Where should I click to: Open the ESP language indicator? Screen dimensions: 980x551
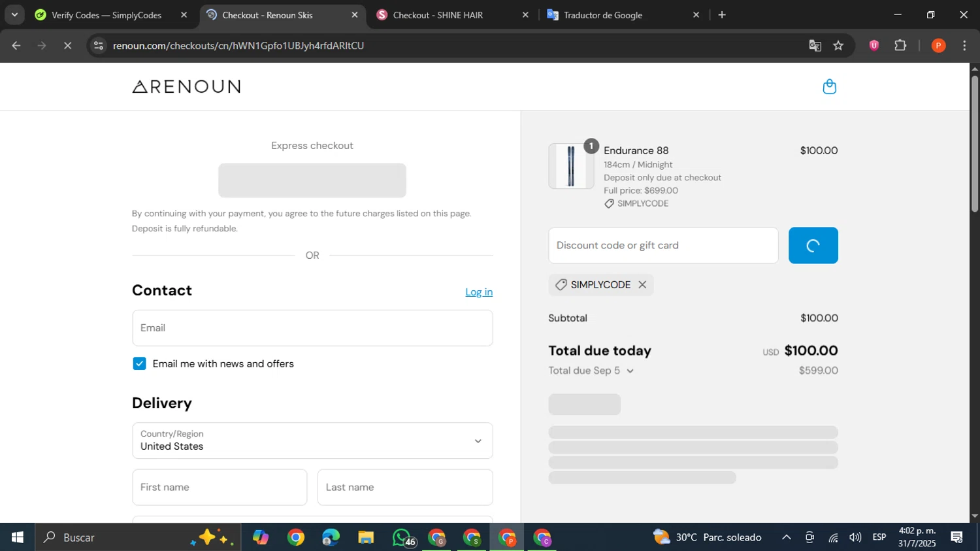(879, 537)
